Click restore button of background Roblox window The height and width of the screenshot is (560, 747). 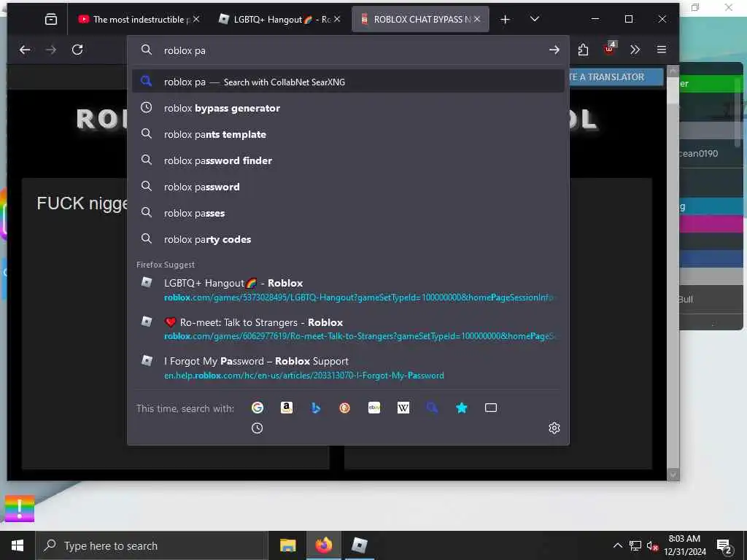(695, 7)
